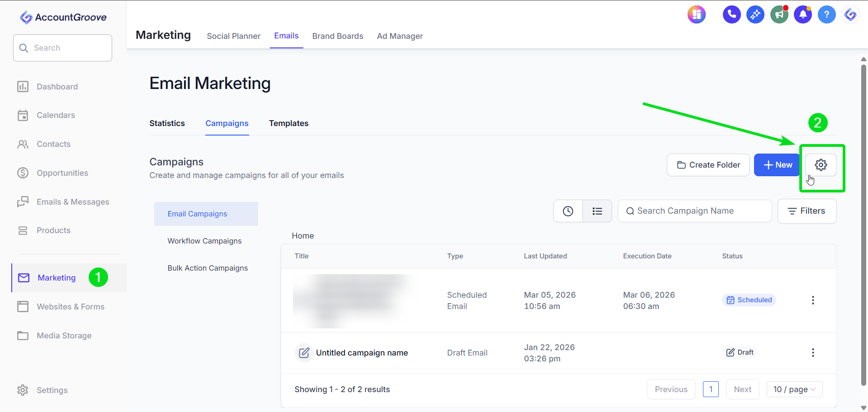Click the New campaign button

777,165
